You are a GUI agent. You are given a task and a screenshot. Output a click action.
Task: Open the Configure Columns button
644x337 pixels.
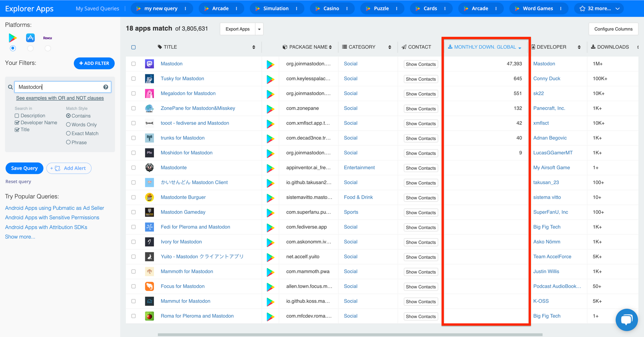[613, 29]
